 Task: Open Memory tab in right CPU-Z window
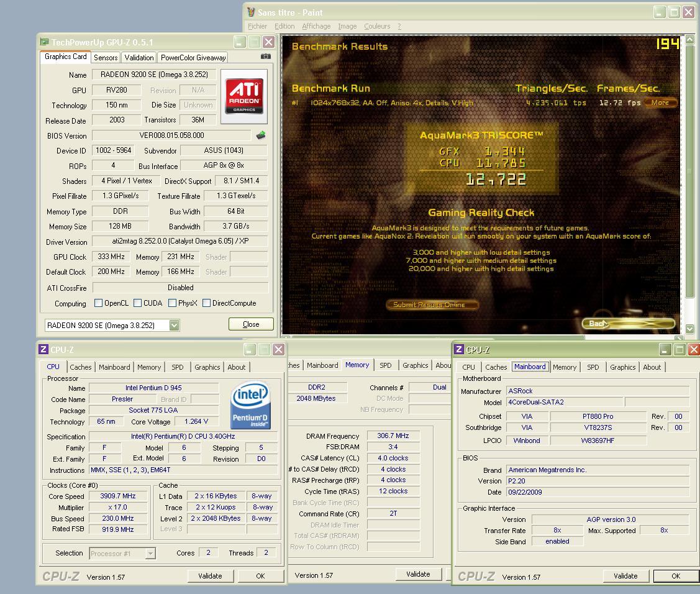(x=565, y=367)
